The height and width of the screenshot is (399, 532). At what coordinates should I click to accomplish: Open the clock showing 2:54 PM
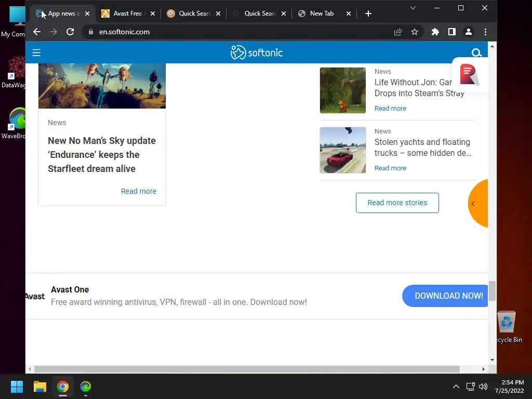[509, 387]
